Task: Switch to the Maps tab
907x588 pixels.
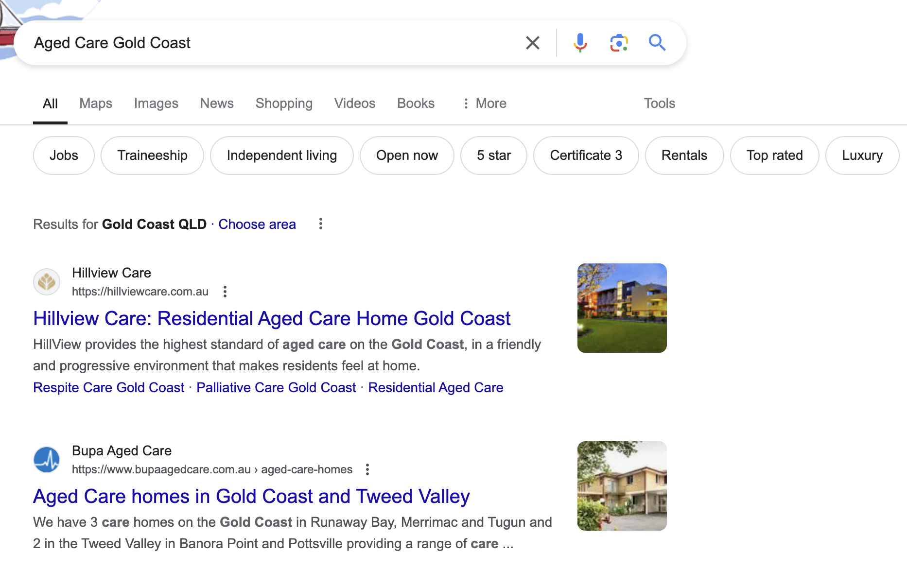Action: click(x=96, y=104)
